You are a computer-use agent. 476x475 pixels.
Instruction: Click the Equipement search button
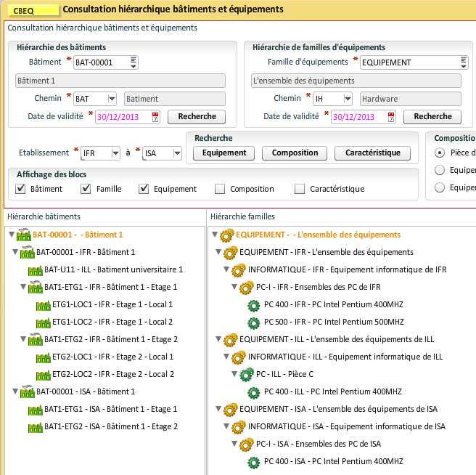(x=224, y=153)
